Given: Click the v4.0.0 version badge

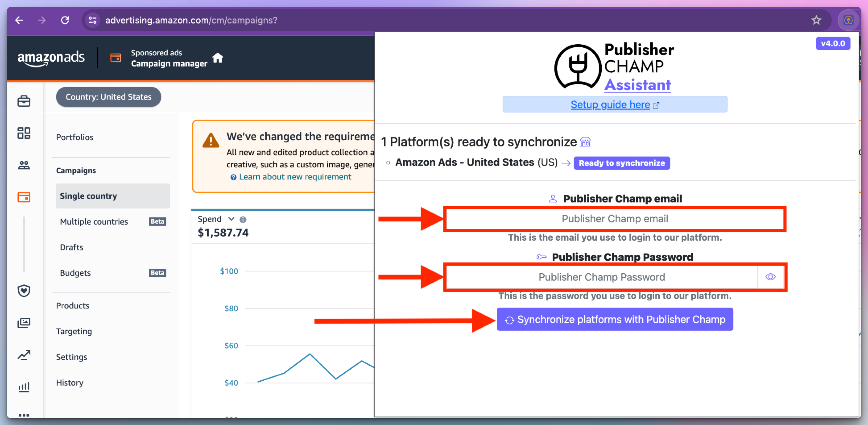Looking at the screenshot, I should click(x=833, y=44).
